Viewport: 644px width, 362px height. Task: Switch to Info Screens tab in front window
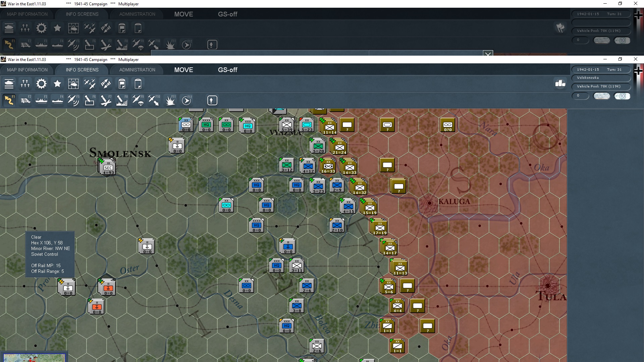(82, 70)
